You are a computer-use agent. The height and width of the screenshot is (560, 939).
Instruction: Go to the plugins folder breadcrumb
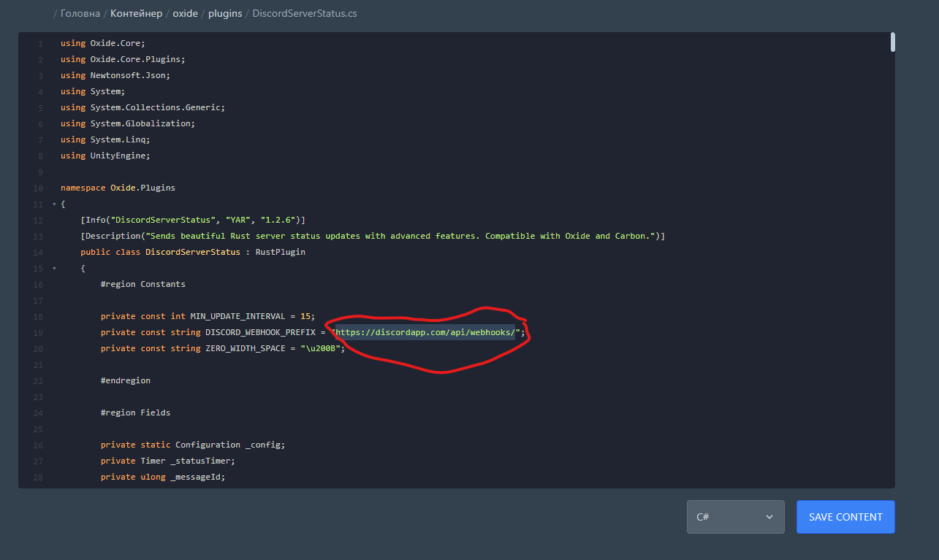pyautogui.click(x=224, y=13)
